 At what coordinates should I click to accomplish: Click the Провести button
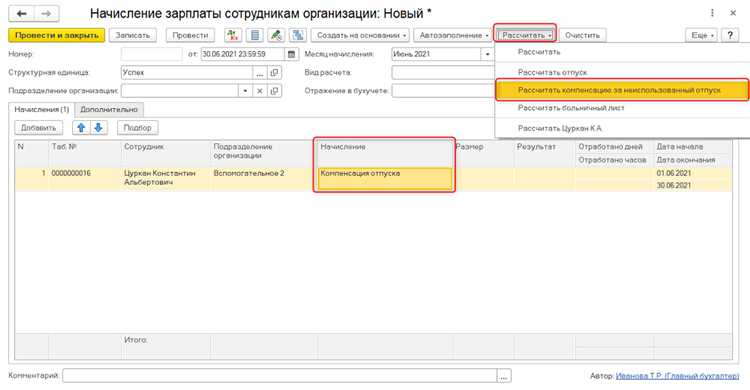click(x=190, y=35)
